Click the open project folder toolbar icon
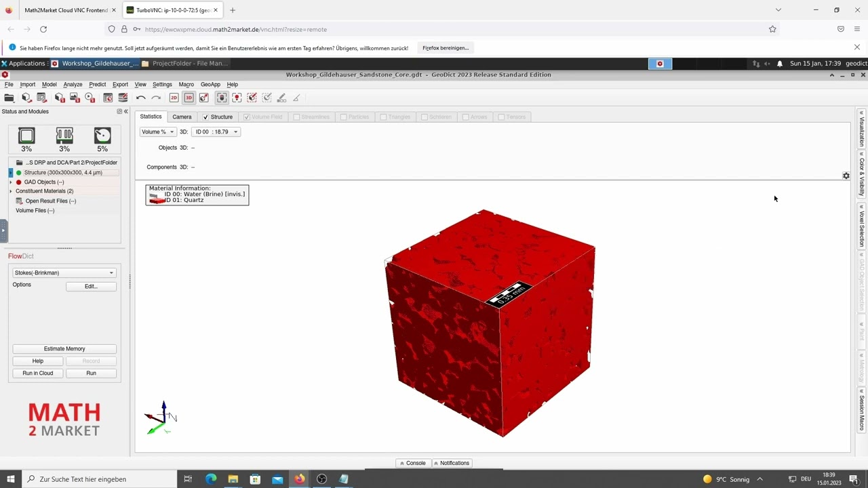Viewport: 868px width, 488px height. [x=9, y=98]
